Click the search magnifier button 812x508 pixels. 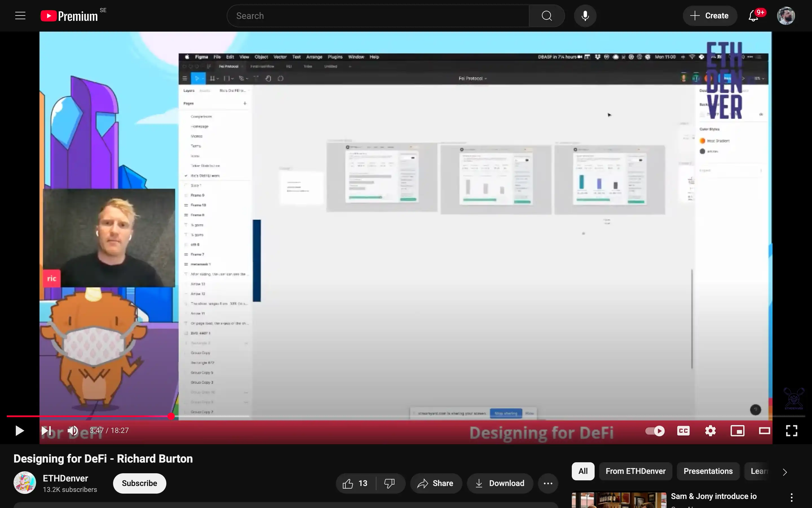click(x=547, y=16)
